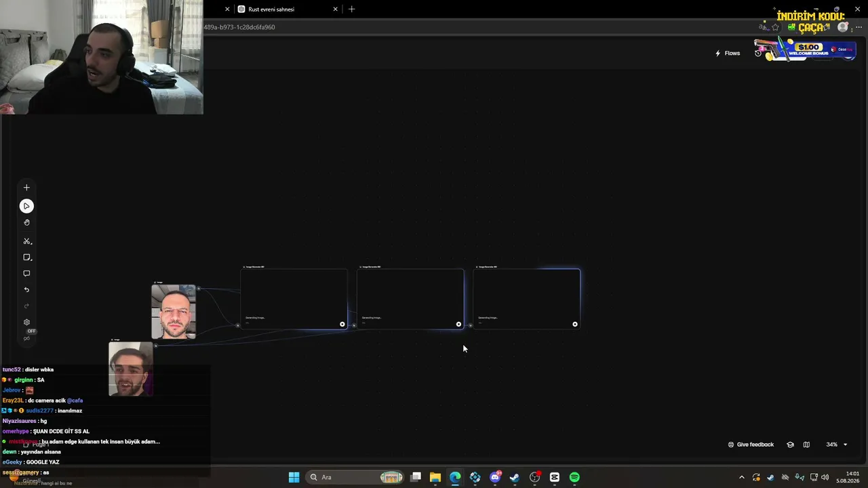Viewport: 868px width, 488px height.
Task: Click the leftmost Image Generator node title
Action: tap(254, 267)
